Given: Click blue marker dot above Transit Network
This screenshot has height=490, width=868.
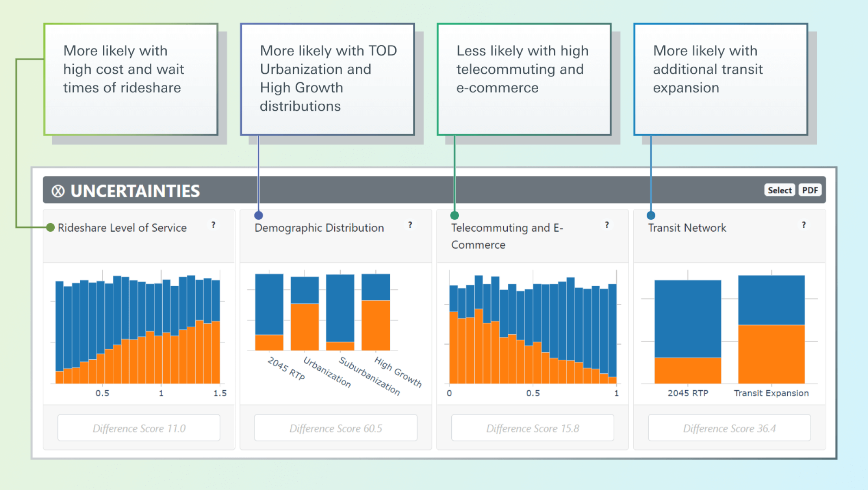Looking at the screenshot, I should click(x=651, y=215).
